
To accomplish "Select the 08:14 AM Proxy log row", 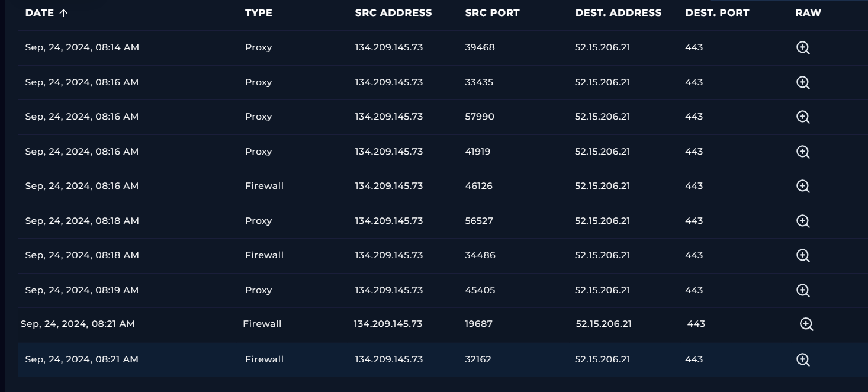I will 443,48.
